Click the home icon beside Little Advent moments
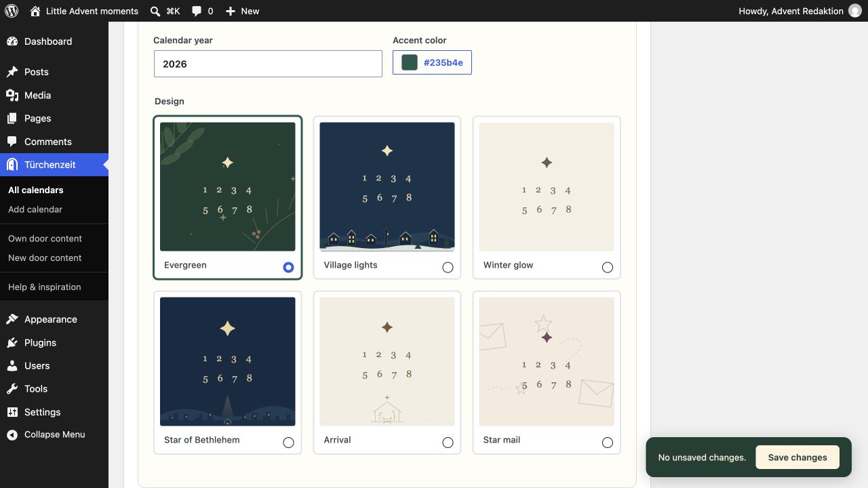This screenshot has height=488, width=868. tap(35, 11)
